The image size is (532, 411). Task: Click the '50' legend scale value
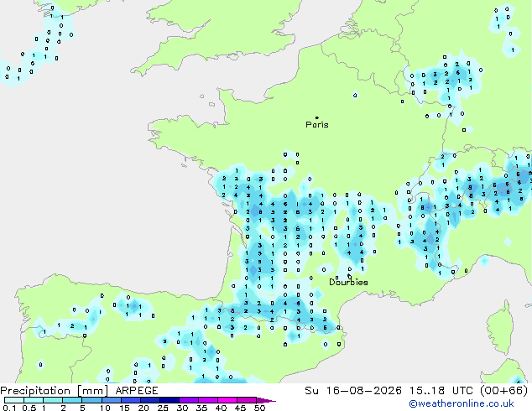(259, 408)
